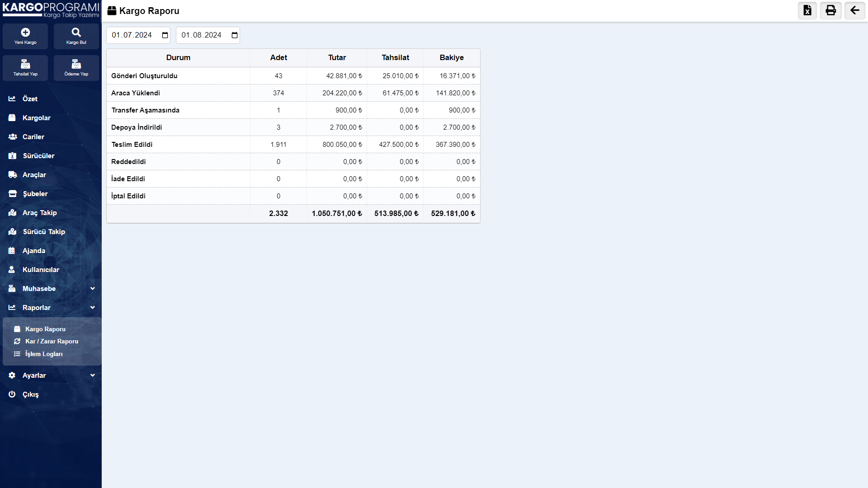Image resolution: width=868 pixels, height=488 pixels.
Task: Click the Adet column header
Action: [x=278, y=57]
